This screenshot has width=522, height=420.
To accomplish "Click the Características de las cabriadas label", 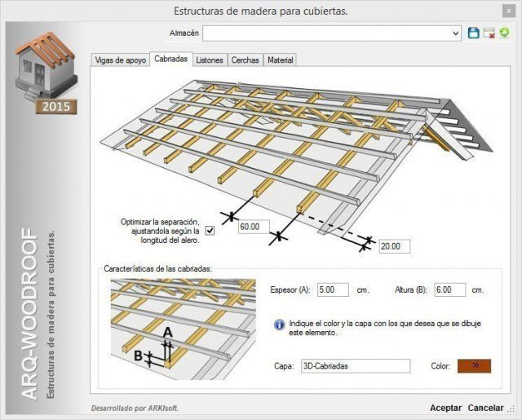I will (158, 268).
